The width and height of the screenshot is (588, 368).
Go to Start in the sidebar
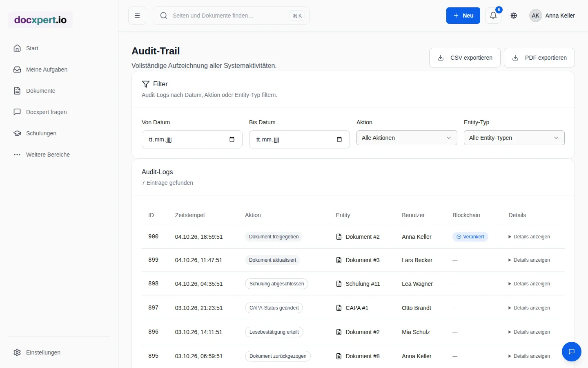pos(59,48)
